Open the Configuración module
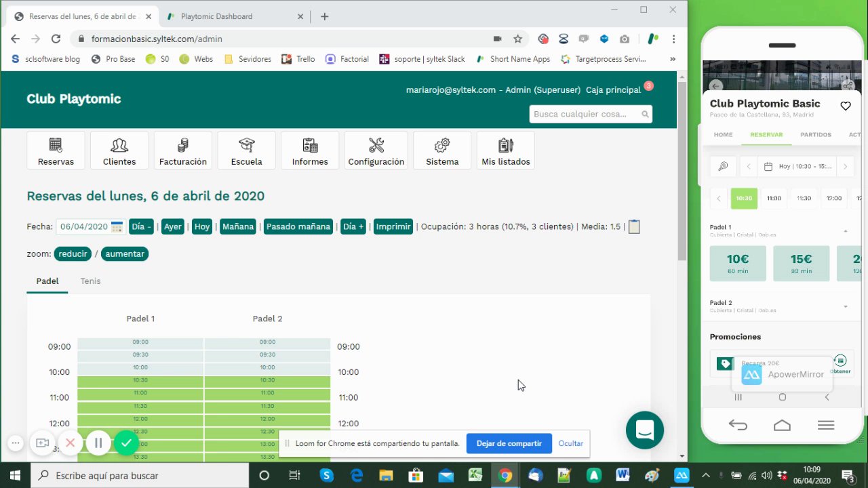 coord(376,150)
